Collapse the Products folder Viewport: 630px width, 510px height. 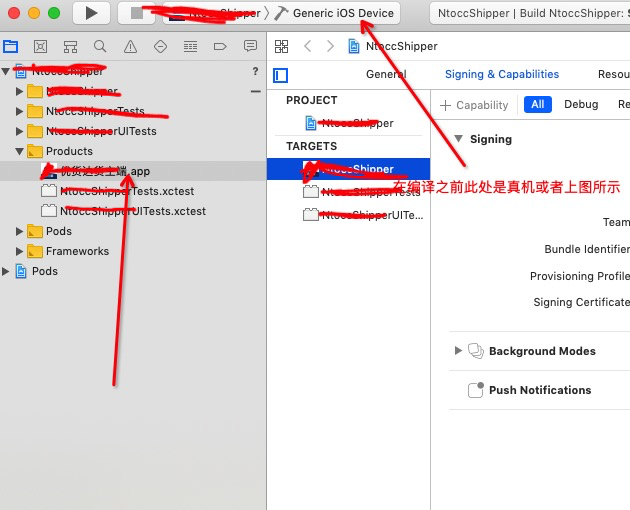point(19,151)
